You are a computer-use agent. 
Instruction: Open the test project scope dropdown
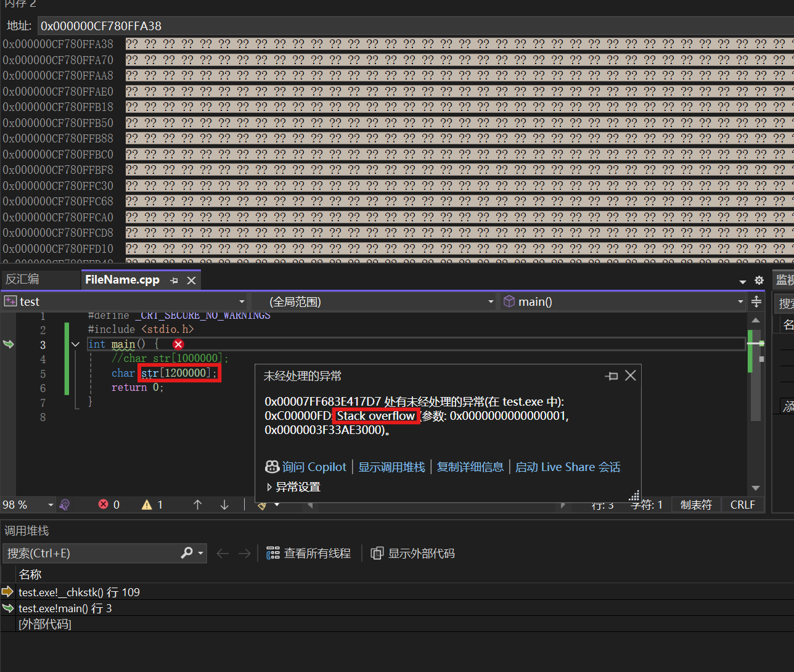point(241,301)
